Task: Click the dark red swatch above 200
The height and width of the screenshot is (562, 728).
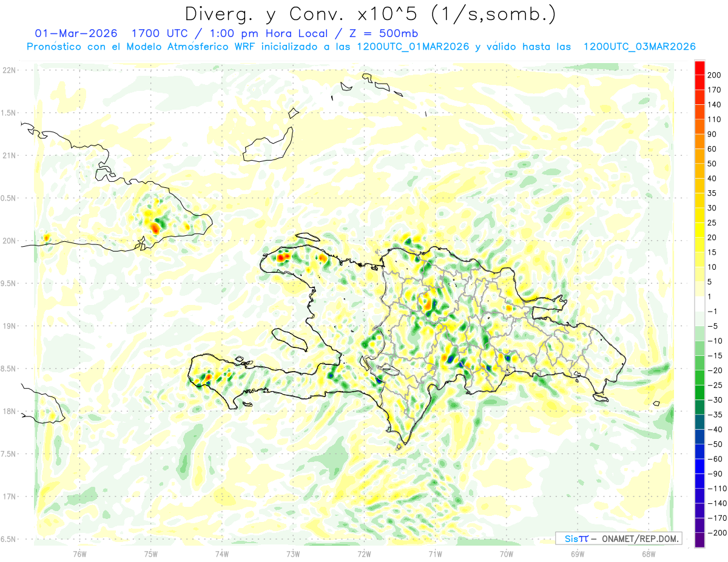Action: point(699,67)
